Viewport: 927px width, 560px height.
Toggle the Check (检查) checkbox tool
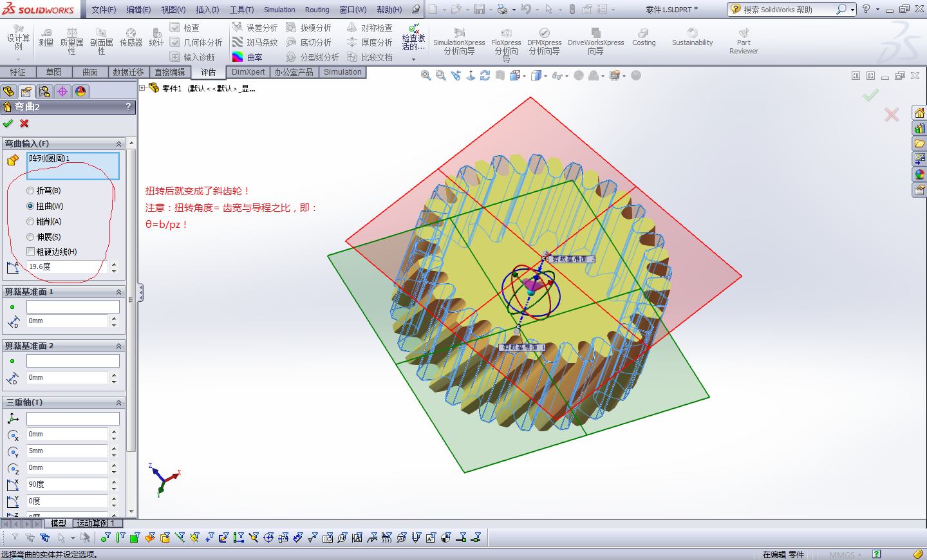185,28
